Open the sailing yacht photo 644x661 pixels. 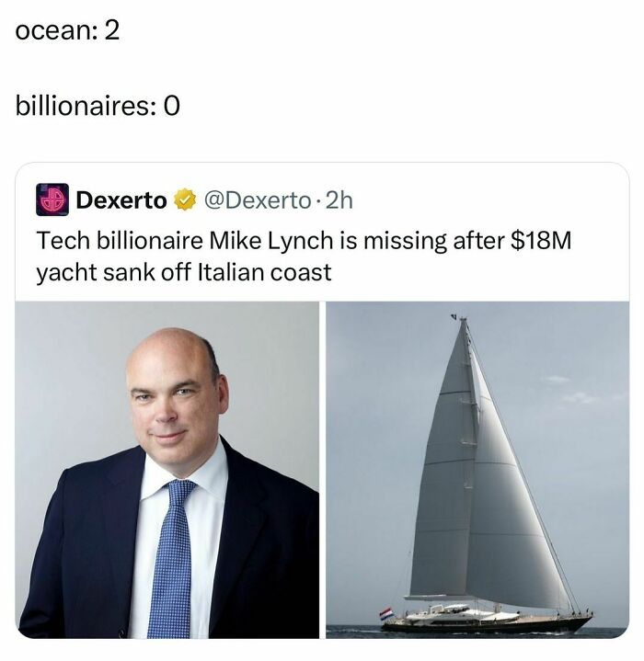[477, 469]
